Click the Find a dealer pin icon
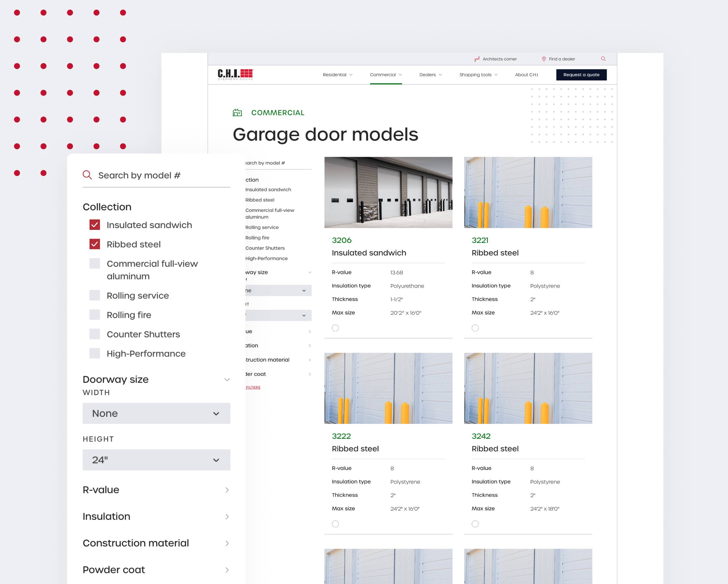This screenshot has width=728, height=584. coord(544,59)
